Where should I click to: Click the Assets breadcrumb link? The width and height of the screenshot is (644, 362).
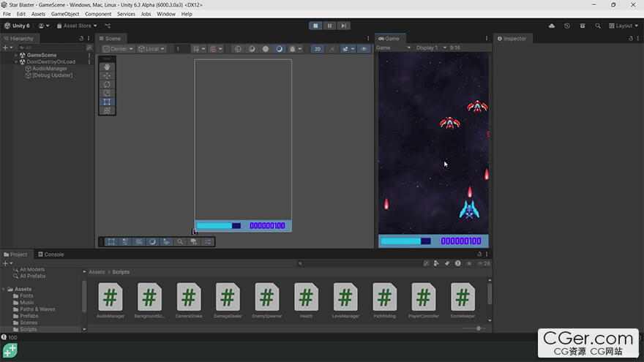pyautogui.click(x=97, y=272)
